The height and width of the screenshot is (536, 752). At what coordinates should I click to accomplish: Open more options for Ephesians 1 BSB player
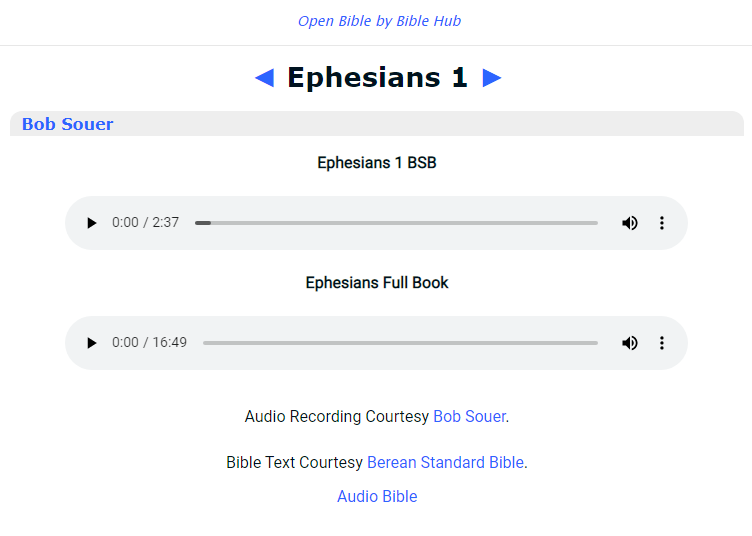pyautogui.click(x=661, y=223)
